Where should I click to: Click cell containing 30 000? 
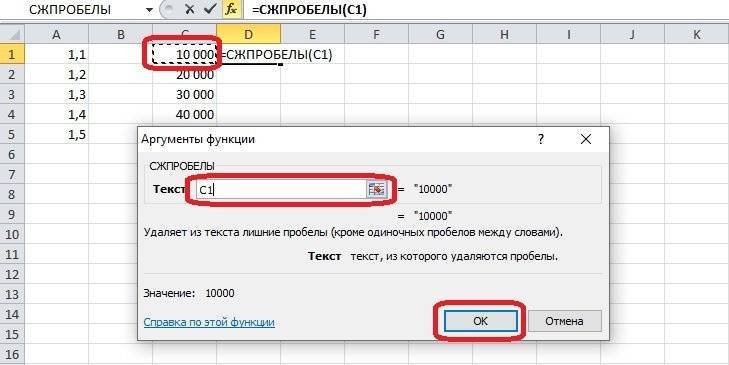pyautogui.click(x=185, y=95)
